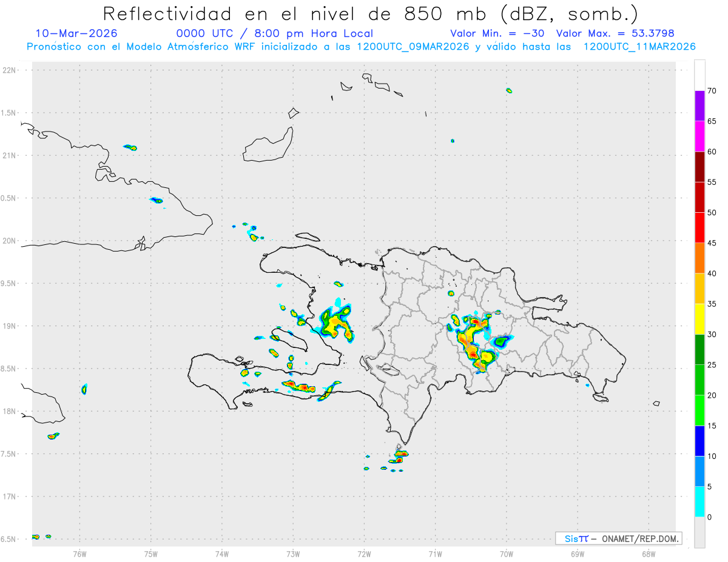Pick the cyan 0–5 dBZ legend segment
Screen dimensions: 728x562
pyautogui.click(x=699, y=502)
